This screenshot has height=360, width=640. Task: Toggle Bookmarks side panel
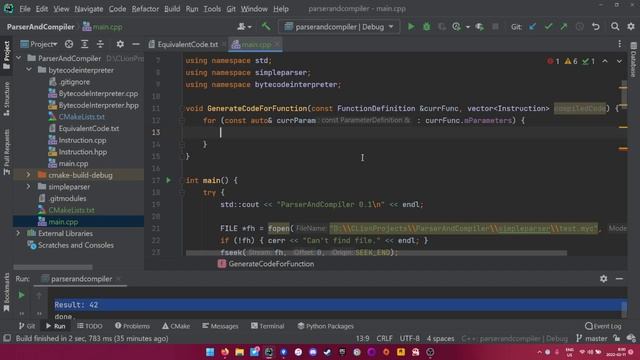coord(7,292)
